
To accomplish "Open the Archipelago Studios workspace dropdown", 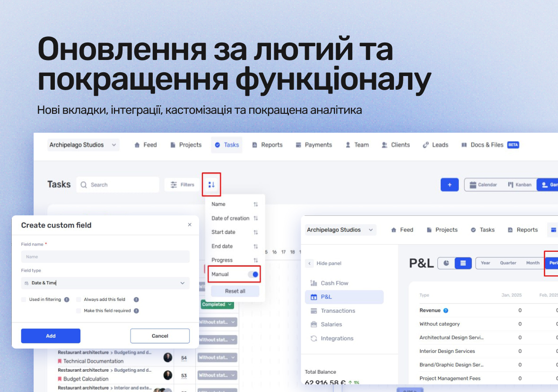I will [x=83, y=145].
